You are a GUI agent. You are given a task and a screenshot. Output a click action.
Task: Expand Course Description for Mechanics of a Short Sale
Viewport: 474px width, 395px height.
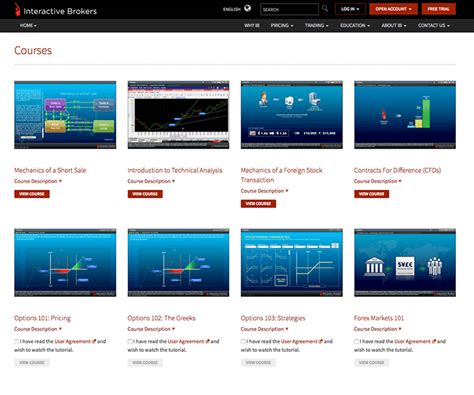pos(38,181)
